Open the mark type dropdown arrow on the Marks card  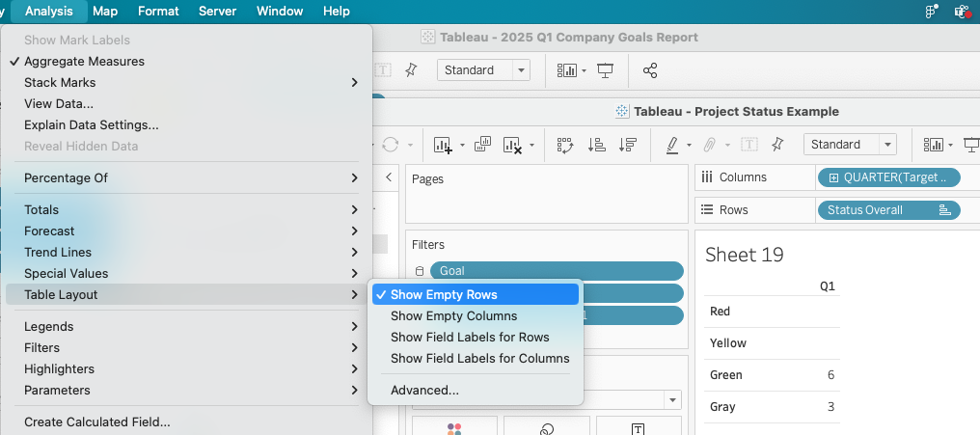(673, 399)
